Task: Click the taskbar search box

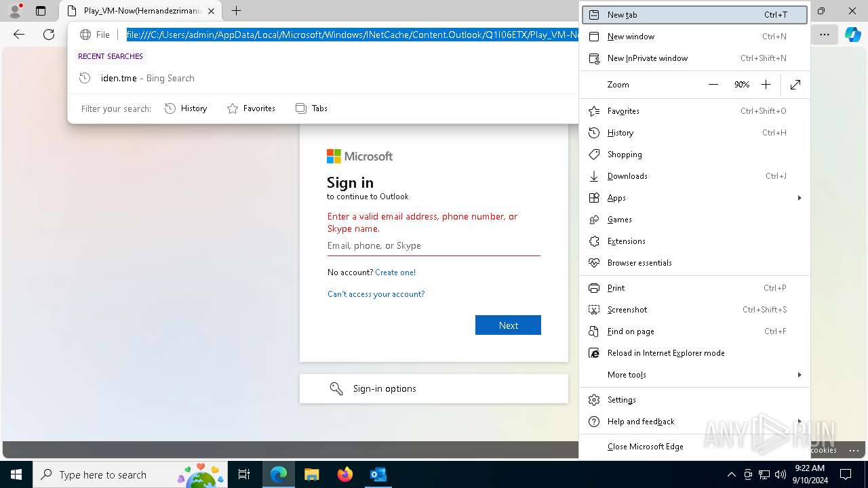Action: click(x=130, y=474)
